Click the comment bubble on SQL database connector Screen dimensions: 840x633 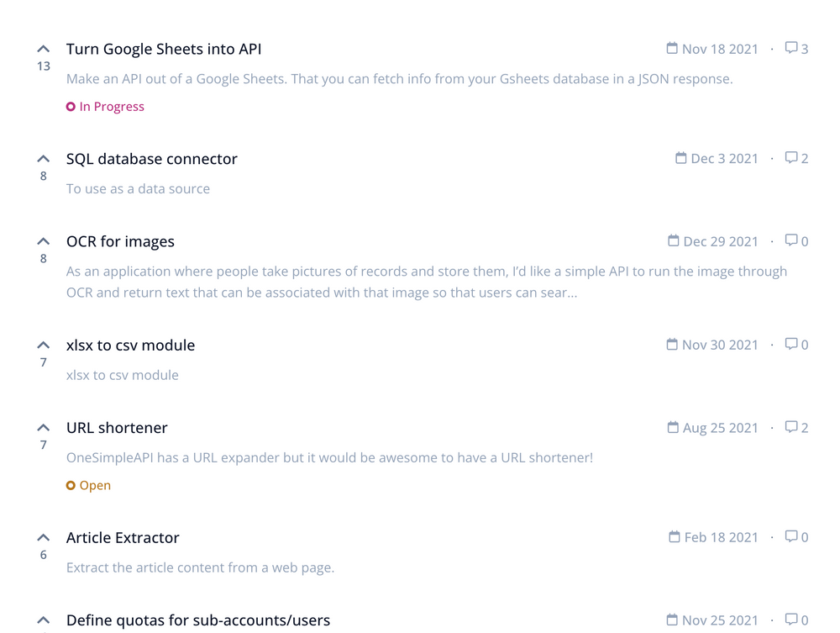[x=790, y=157]
